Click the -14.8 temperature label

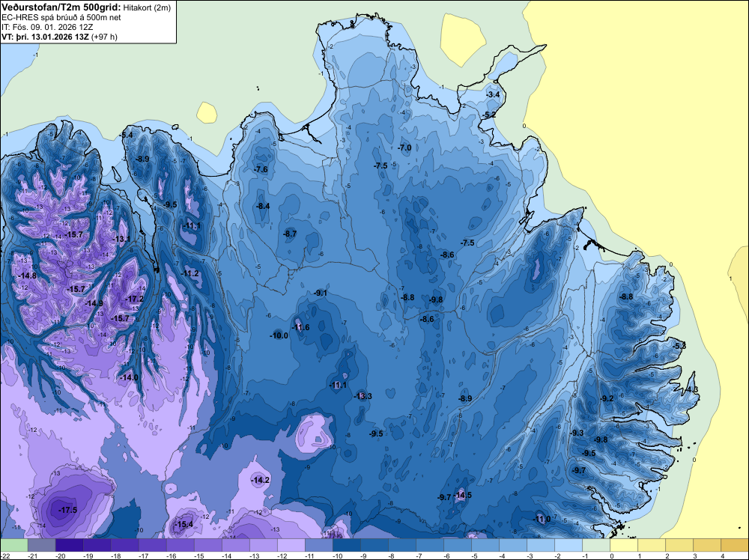27,276
